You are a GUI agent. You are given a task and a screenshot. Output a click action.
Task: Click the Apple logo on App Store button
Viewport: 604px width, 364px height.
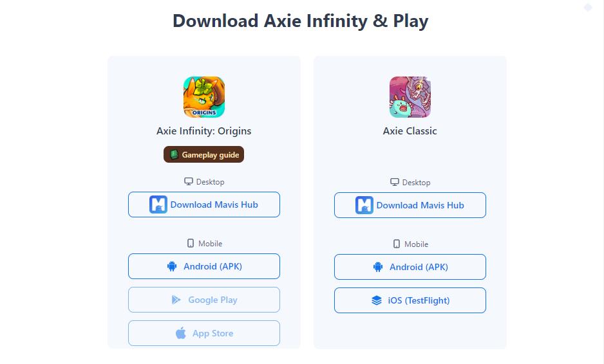pyautogui.click(x=181, y=333)
